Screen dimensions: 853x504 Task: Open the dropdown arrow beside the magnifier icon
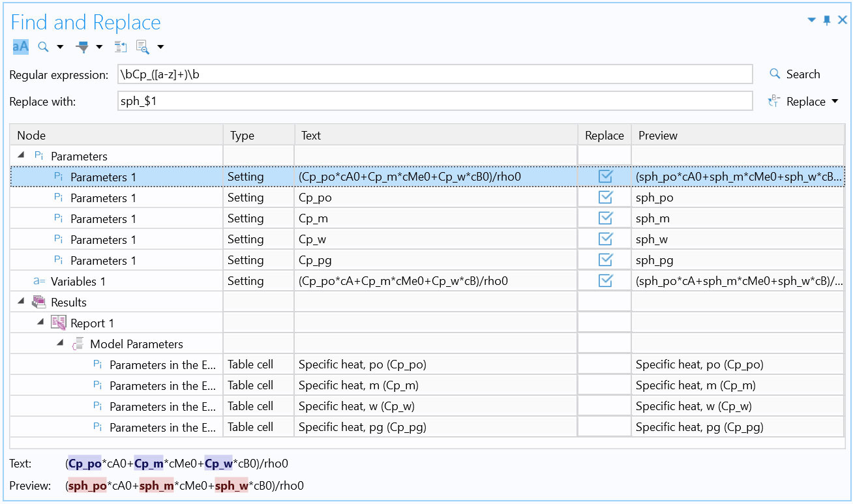(x=60, y=47)
